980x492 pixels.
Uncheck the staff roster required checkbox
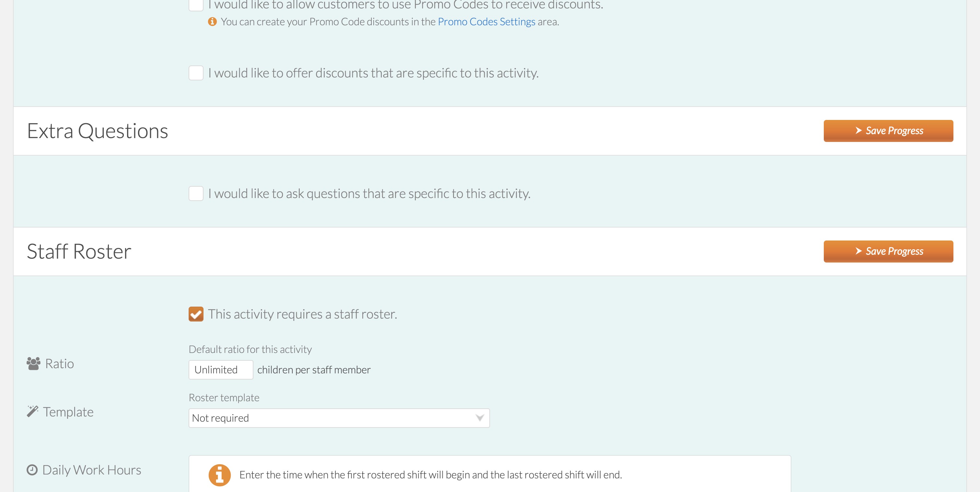196,314
